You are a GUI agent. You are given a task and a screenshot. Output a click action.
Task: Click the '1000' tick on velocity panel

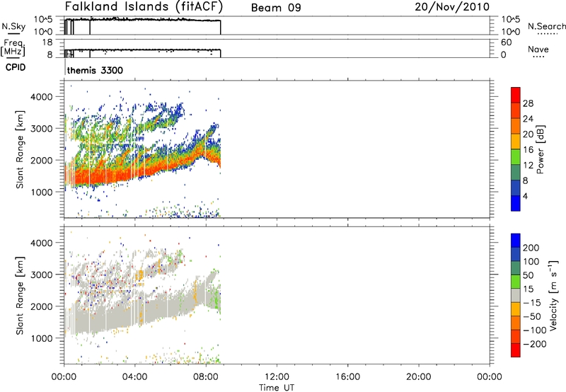(x=41, y=338)
